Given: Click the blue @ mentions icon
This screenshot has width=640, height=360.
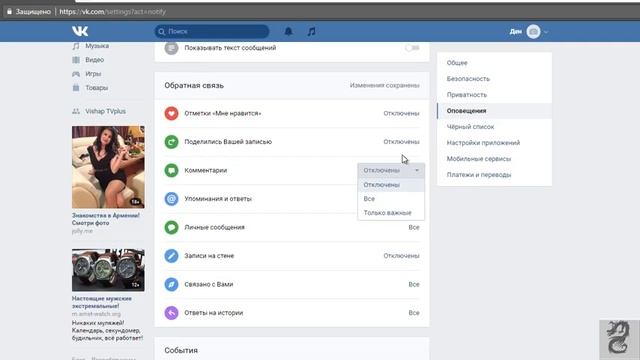Looking at the screenshot, I should 171,199.
